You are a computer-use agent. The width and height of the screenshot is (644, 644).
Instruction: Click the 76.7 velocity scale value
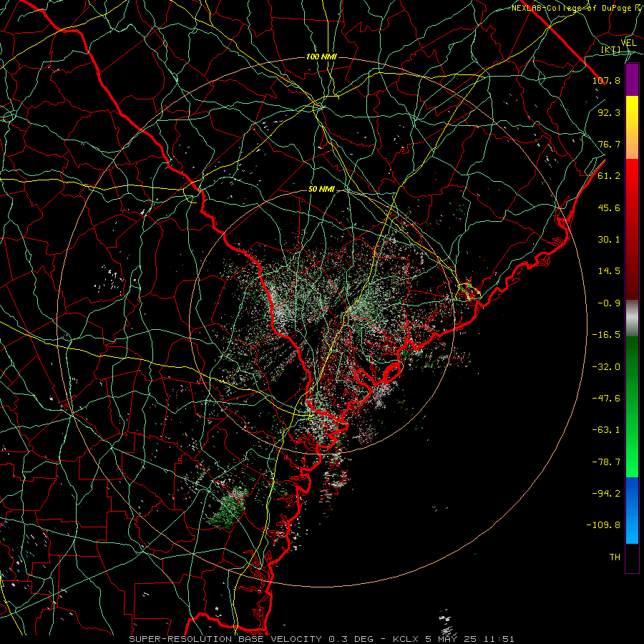coord(609,144)
